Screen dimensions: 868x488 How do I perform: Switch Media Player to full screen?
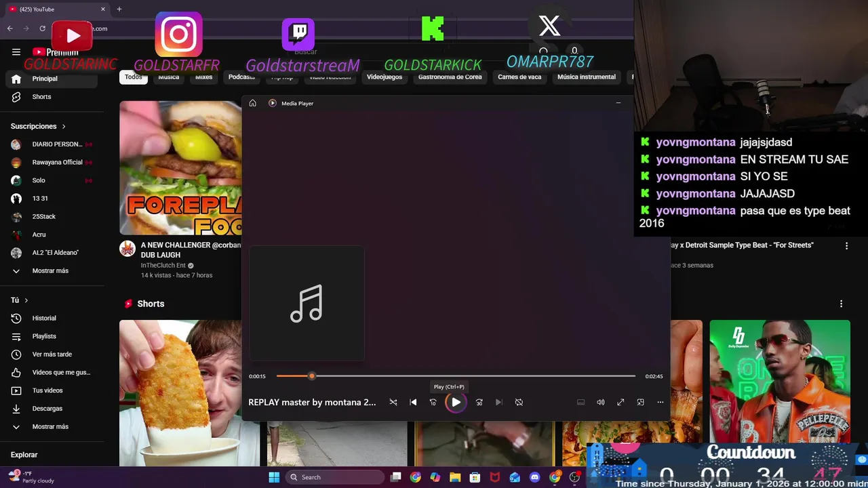pos(620,402)
